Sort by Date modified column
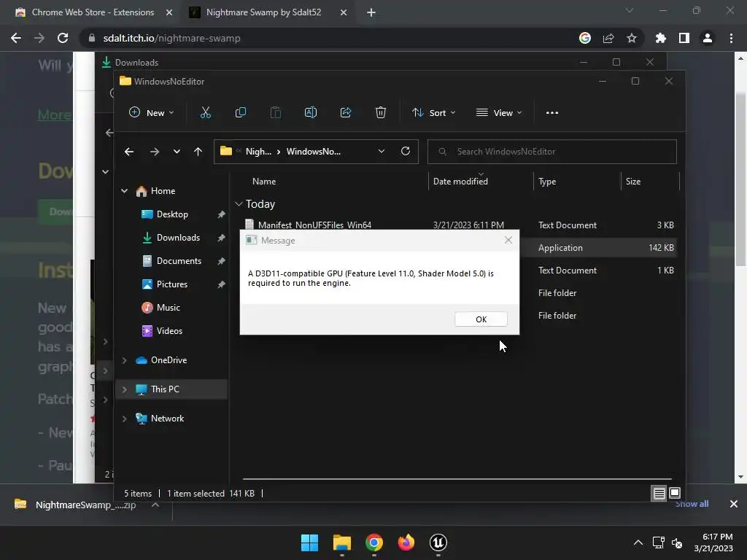 [x=460, y=182]
